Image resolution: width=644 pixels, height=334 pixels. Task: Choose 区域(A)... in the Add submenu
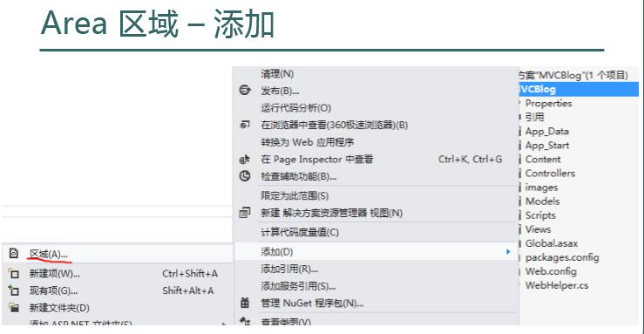pyautogui.click(x=49, y=255)
